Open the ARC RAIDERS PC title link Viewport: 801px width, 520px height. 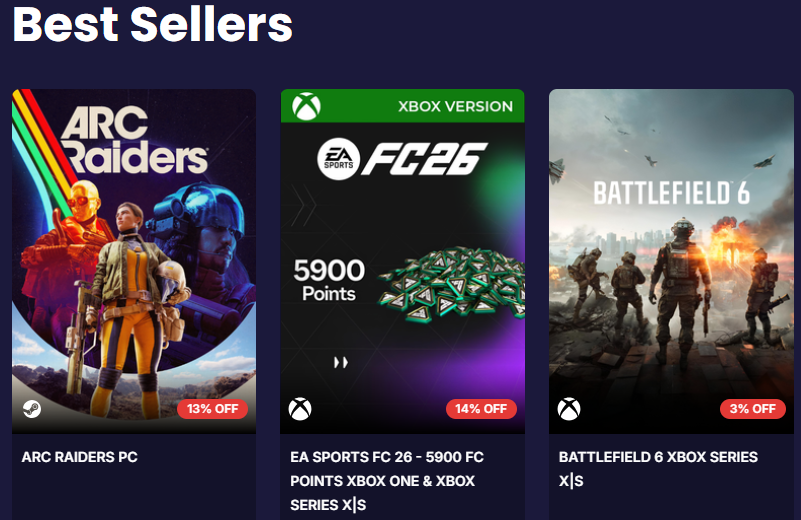tap(80, 457)
